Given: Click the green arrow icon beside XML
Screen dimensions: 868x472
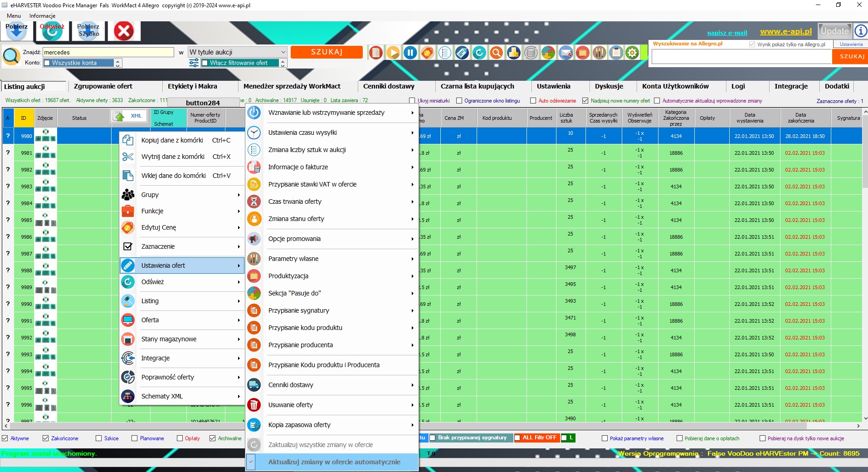Looking at the screenshot, I should [x=120, y=116].
